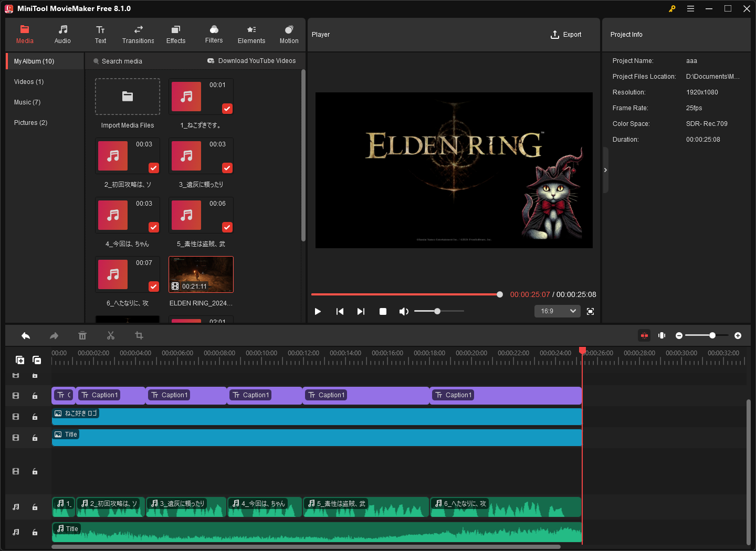Open the Motion tab
Screen dimensions: 756x551
tap(289, 35)
